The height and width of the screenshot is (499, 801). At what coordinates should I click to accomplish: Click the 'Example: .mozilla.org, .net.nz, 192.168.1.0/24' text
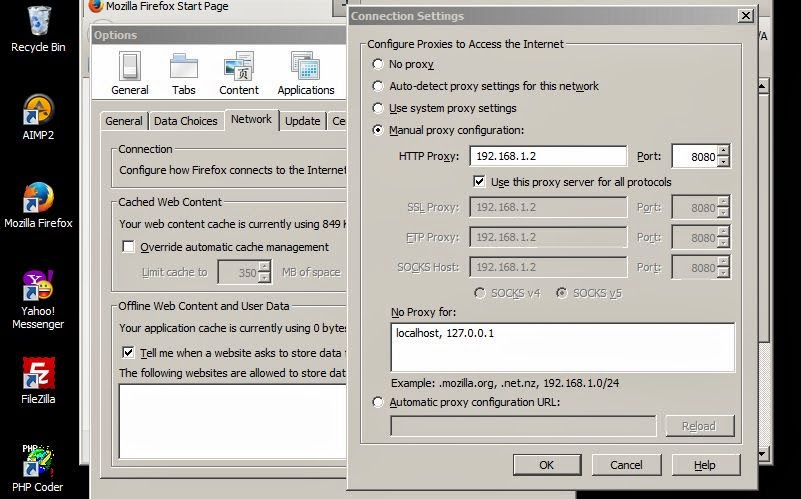[x=505, y=383]
